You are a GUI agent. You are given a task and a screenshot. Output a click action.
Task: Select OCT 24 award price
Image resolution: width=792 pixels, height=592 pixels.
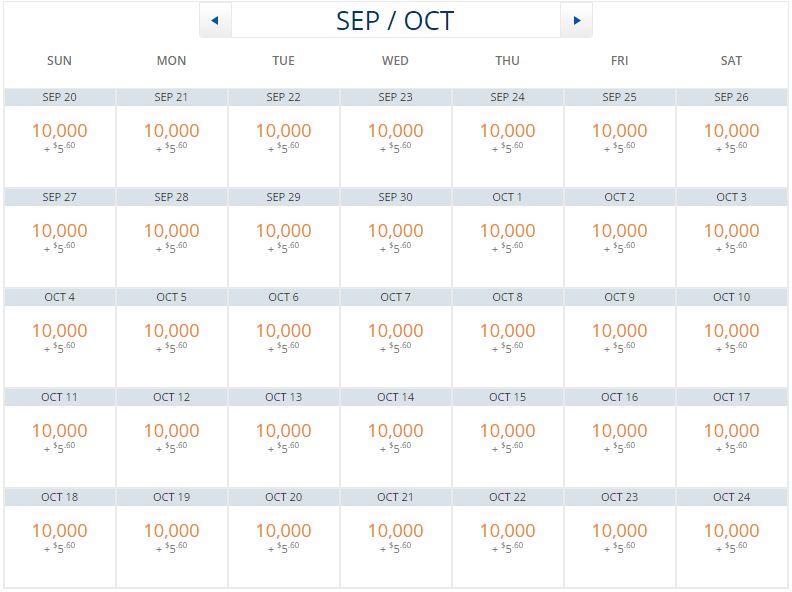(x=732, y=537)
